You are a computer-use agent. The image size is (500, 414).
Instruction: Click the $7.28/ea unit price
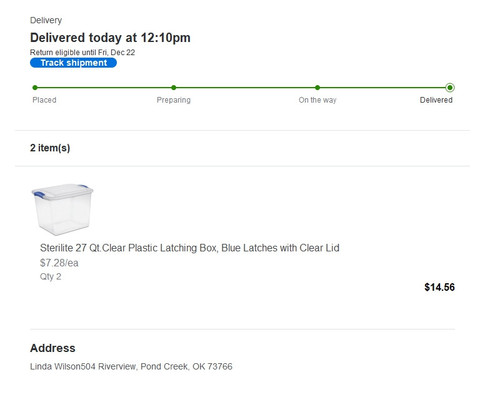59,263
